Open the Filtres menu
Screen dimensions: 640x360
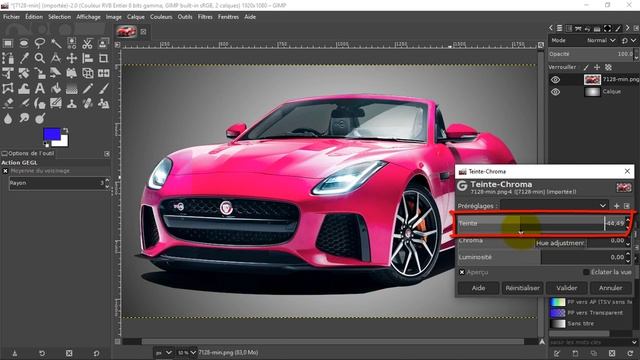pyautogui.click(x=205, y=17)
